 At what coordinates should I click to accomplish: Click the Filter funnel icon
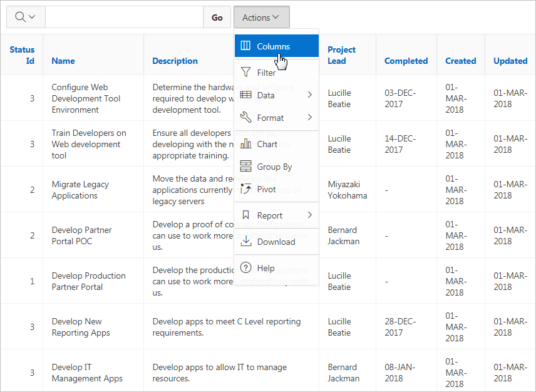coord(245,73)
